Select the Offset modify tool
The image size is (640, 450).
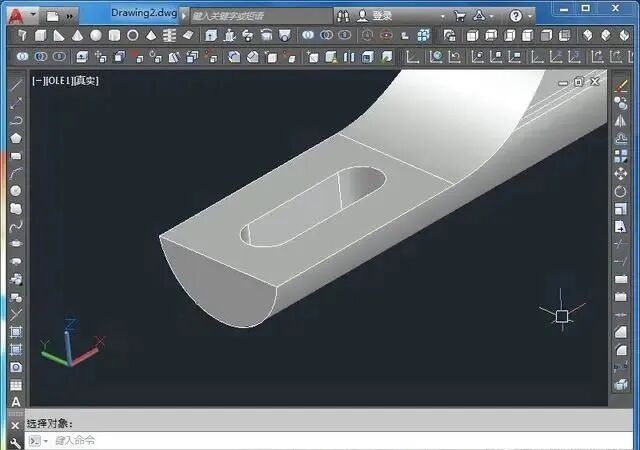click(621, 138)
